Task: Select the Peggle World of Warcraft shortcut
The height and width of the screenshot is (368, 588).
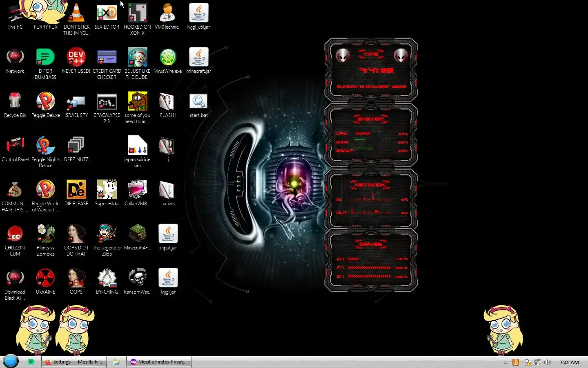Action: coord(46,196)
